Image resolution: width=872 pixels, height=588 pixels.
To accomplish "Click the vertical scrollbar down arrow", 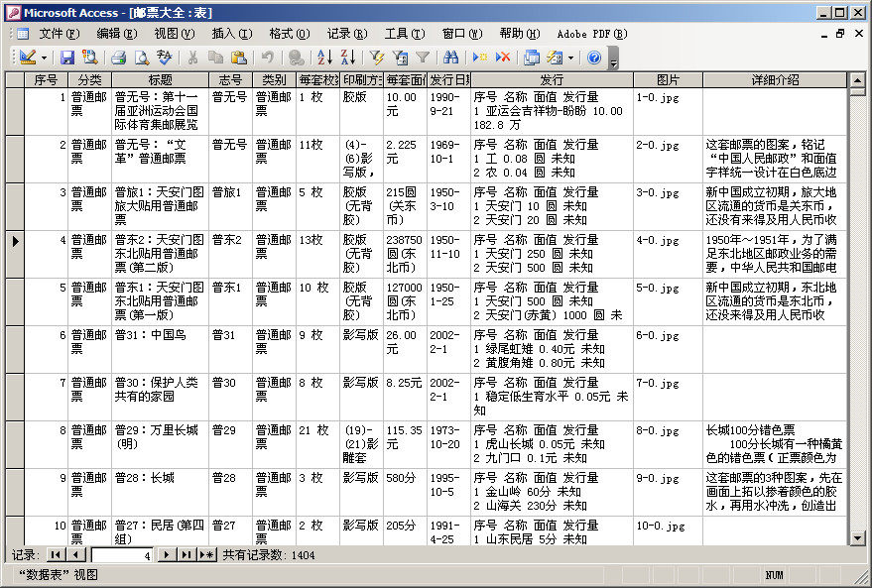I will [857, 538].
